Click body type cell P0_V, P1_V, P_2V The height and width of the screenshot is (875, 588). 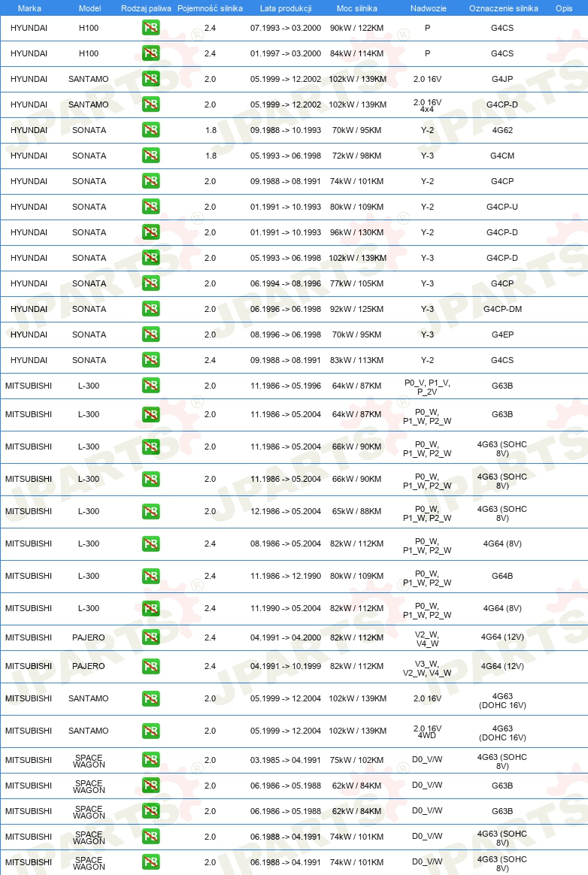[427, 386]
